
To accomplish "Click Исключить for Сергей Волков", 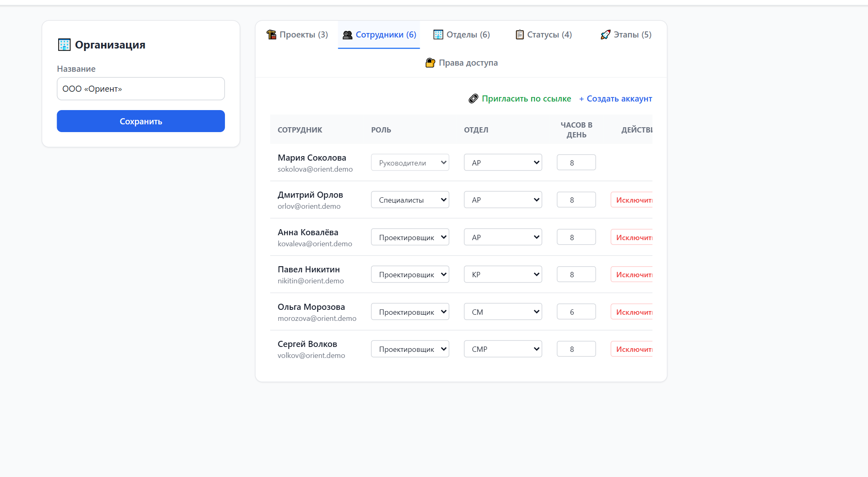I will coord(632,349).
